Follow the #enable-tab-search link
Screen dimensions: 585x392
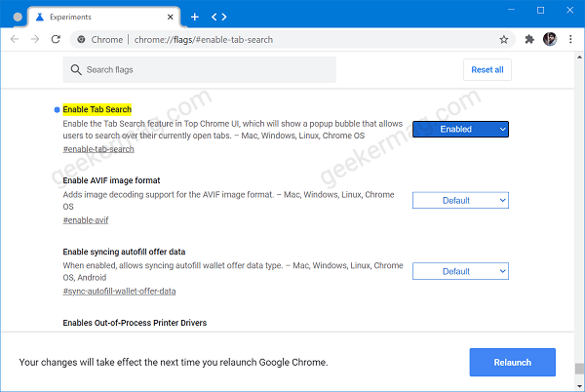98,149
